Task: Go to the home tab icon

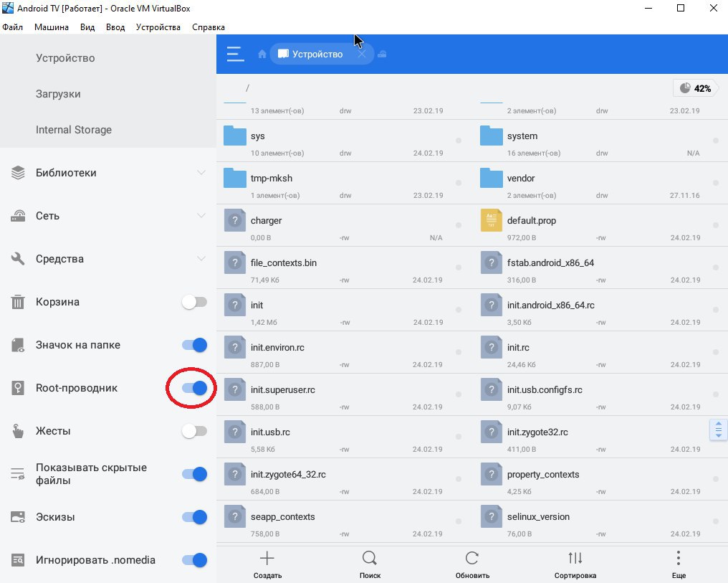Action: (x=262, y=54)
